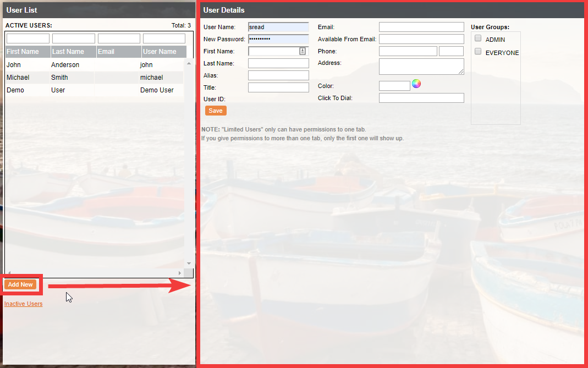Viewport: 588px width, 368px height.
Task: Click the 'john' user name cell
Action: coord(146,65)
